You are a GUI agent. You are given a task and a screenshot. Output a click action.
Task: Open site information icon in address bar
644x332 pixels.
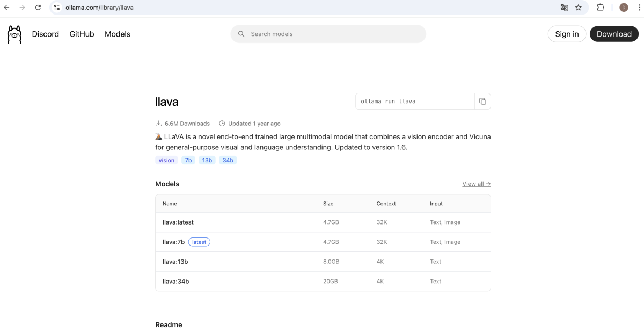click(56, 8)
